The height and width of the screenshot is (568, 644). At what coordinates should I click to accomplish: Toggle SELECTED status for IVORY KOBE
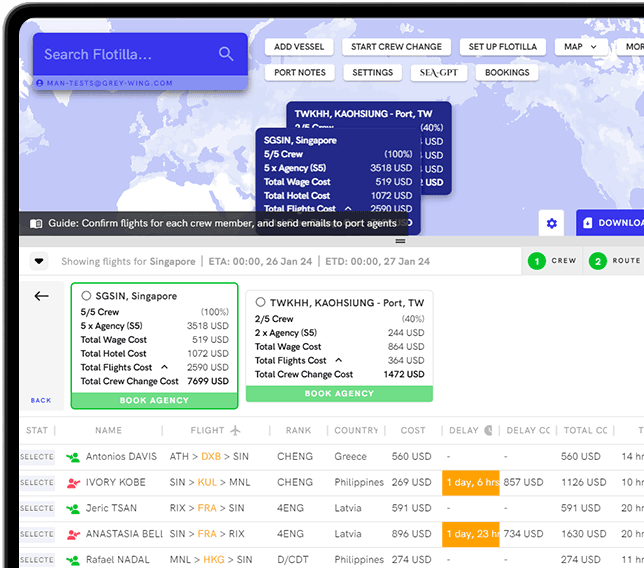[x=37, y=483]
